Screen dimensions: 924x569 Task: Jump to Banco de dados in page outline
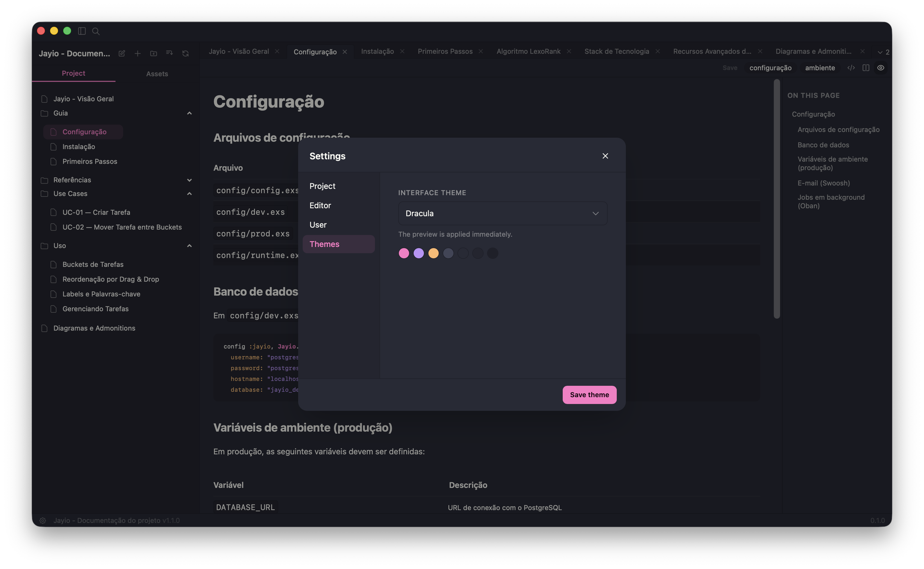[x=823, y=145]
